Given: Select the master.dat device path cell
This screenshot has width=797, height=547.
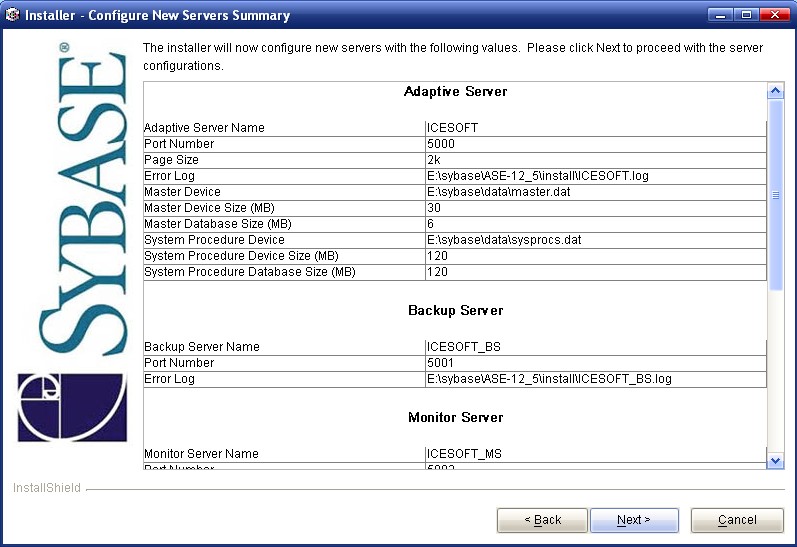Looking at the screenshot, I should click(x=498, y=192).
